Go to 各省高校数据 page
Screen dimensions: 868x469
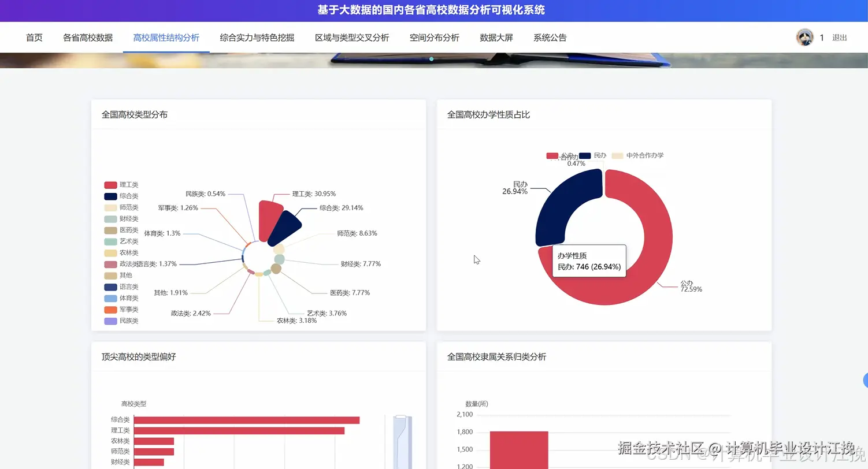(88, 38)
